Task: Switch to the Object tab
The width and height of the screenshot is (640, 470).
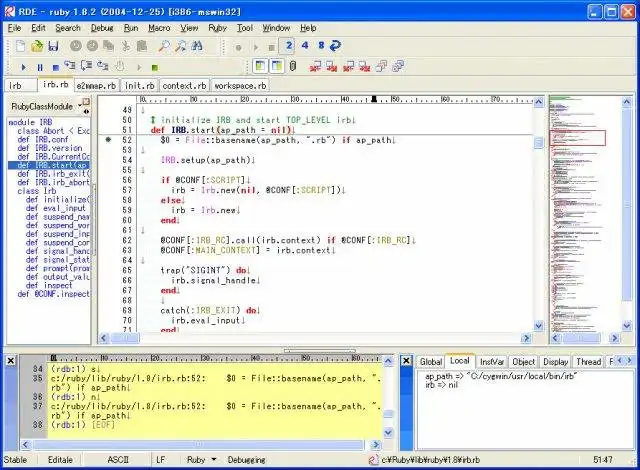Action: [x=523, y=362]
